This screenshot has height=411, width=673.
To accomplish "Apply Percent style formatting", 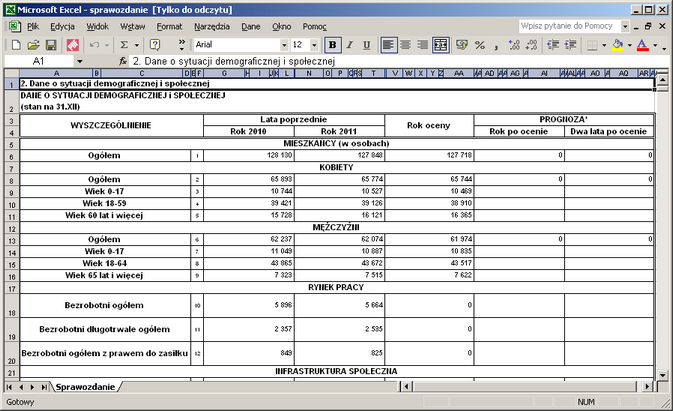I will tap(481, 45).
